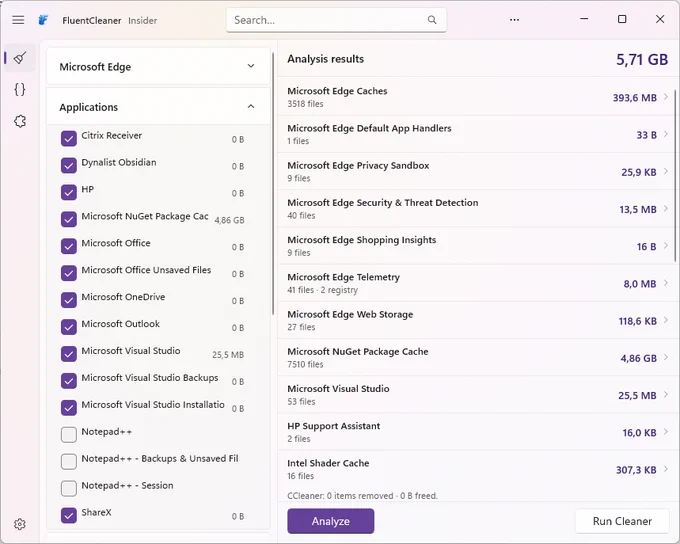Click into the Search field
The image size is (680, 544).
coord(336,20)
